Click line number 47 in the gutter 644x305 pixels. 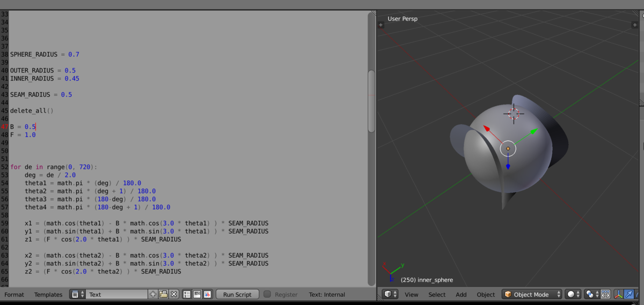[x=5, y=127]
